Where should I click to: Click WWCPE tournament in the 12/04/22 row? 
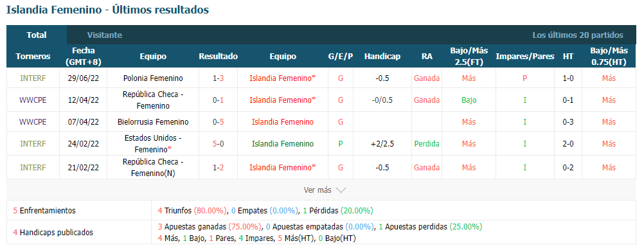33,100
